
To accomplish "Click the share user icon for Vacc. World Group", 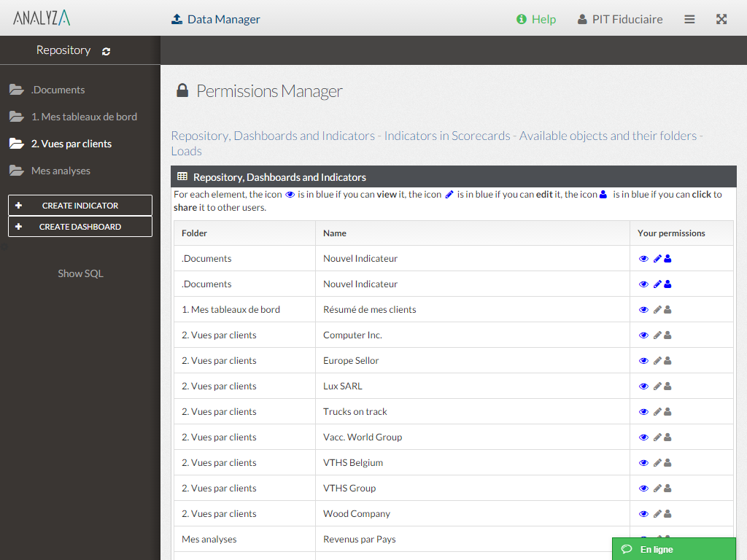I will point(668,437).
